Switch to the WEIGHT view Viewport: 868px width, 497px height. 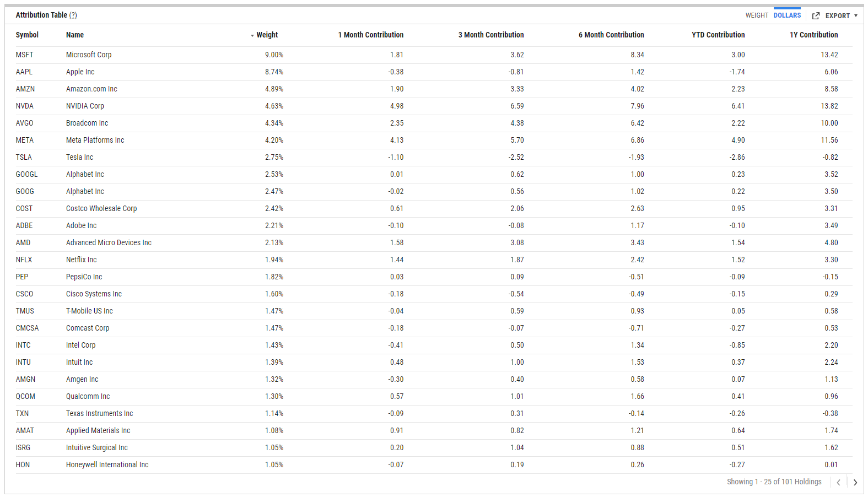click(757, 15)
